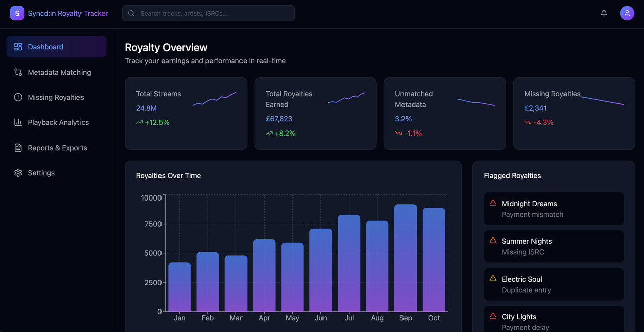
Task: Click the Midnight Dreams warning icon
Action: point(493,203)
